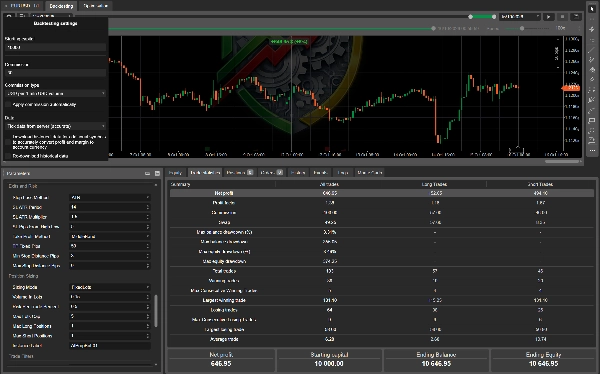Click the Net profit 646.95 summary box
Screen dimensions: 600x374
[221, 359]
